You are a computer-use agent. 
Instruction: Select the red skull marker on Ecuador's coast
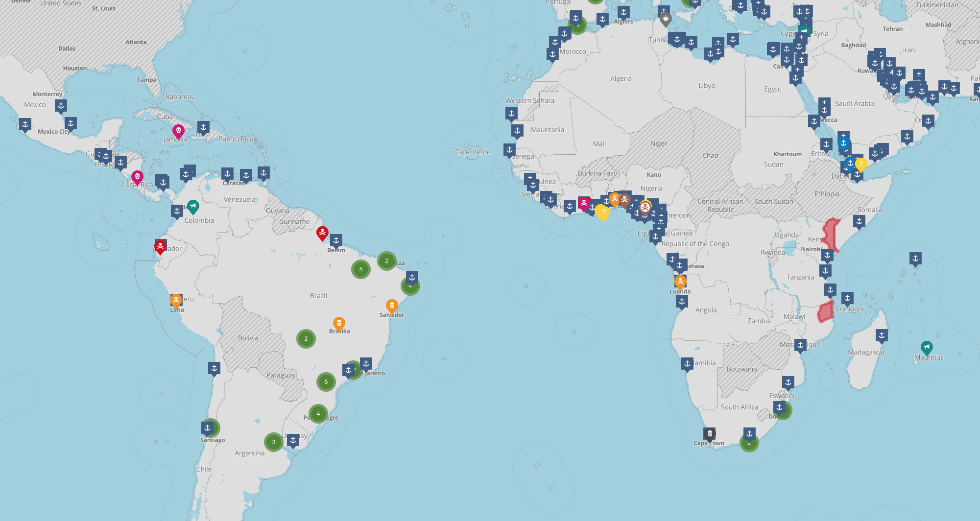(159, 244)
